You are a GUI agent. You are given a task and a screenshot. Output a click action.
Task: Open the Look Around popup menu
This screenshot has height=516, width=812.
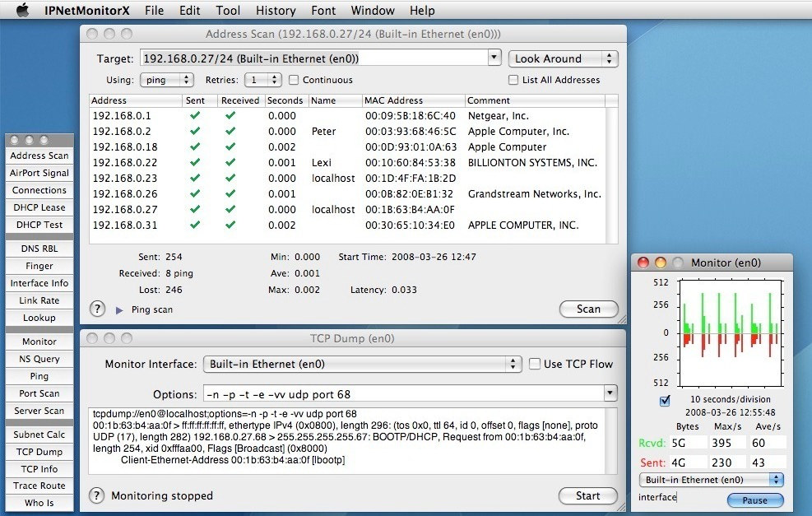[564, 58]
